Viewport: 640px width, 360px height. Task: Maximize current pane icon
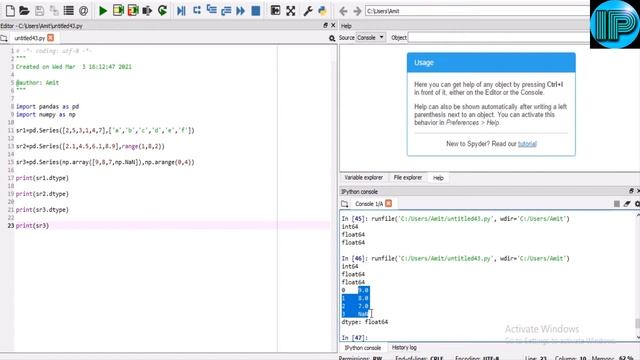[276, 11]
